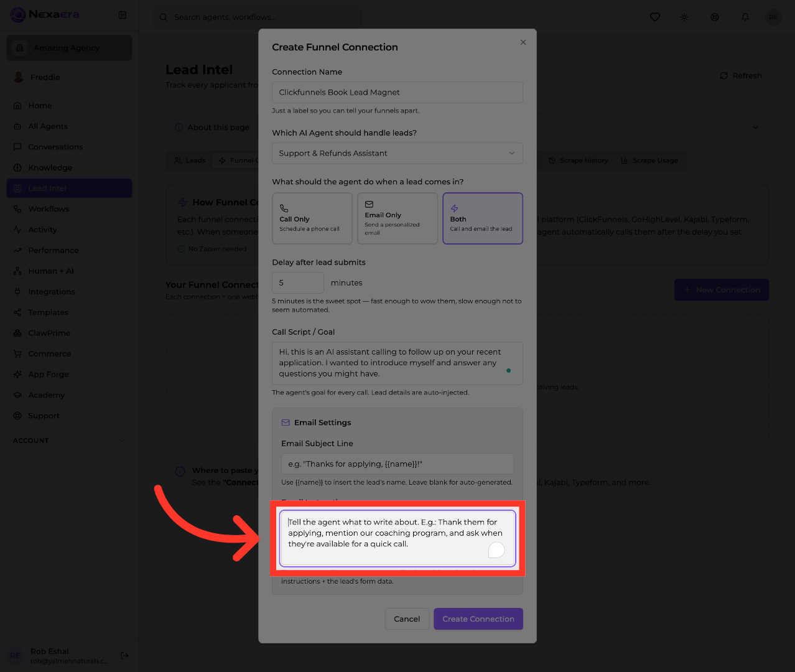Close the Create Funnel Connection dialog

click(x=523, y=42)
